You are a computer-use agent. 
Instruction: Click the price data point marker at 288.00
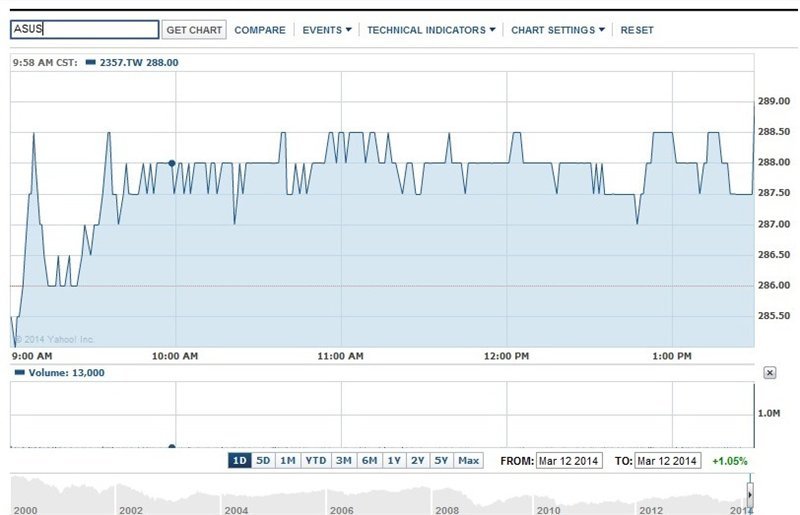click(172, 163)
